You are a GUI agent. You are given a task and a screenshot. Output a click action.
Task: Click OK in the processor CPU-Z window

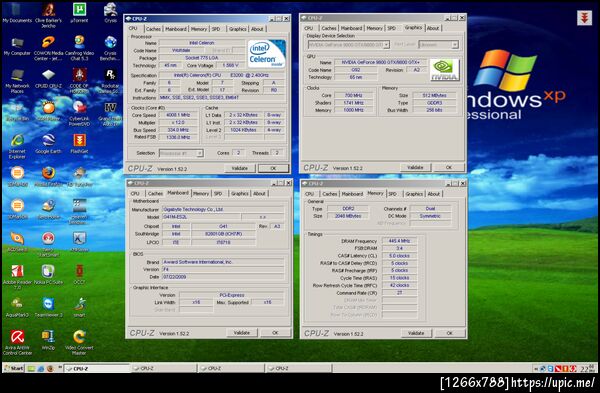pos(273,168)
